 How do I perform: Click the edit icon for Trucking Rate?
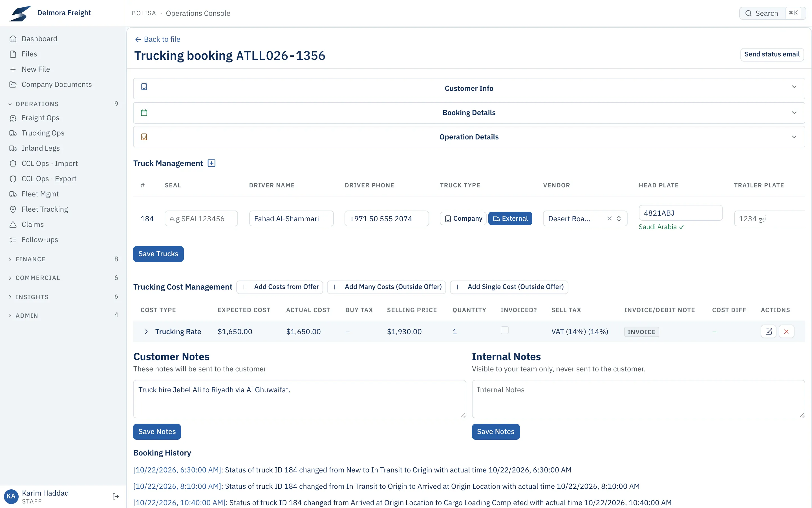click(768, 332)
